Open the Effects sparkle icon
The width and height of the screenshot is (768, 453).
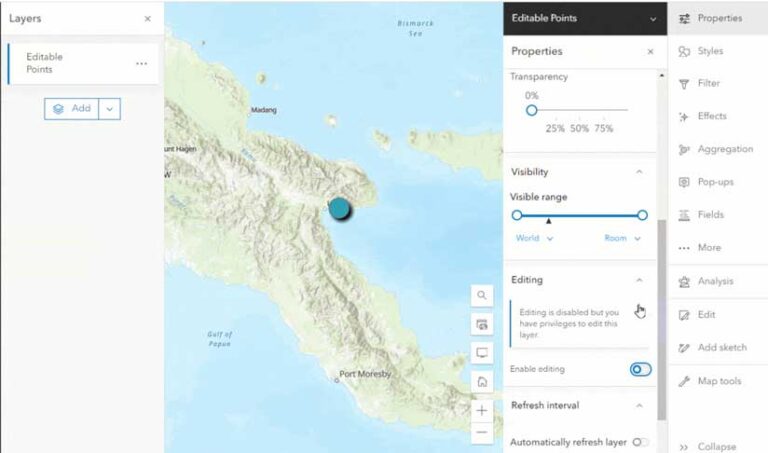[684, 117]
